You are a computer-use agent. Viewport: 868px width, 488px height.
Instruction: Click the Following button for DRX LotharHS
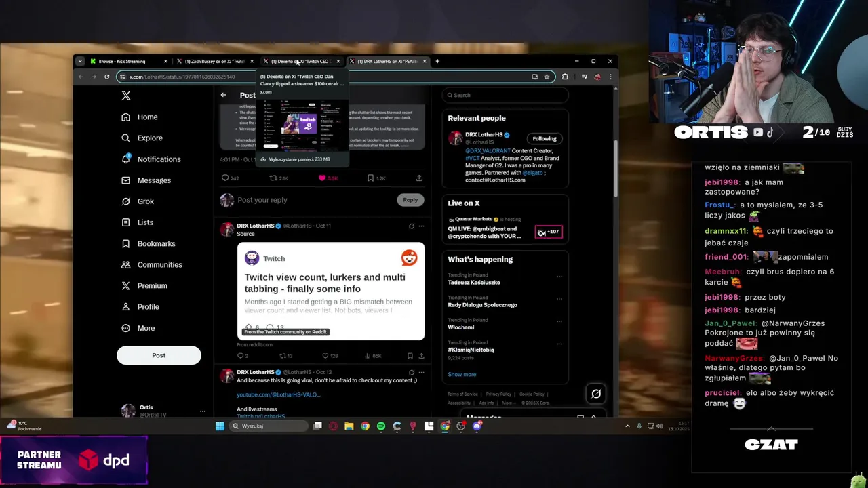coord(544,138)
